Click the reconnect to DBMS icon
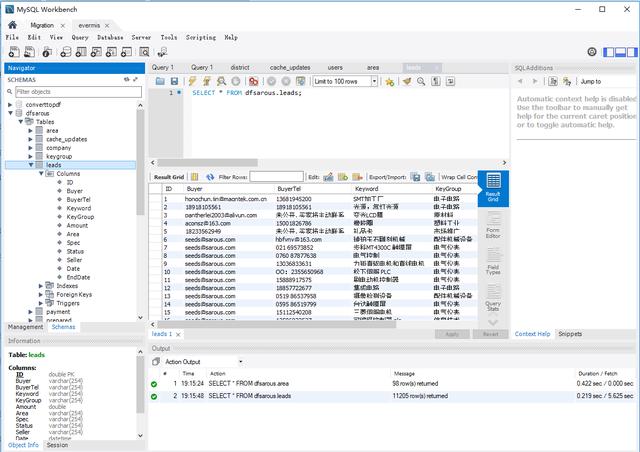The width and height of the screenshot is (640, 452). click(x=162, y=52)
